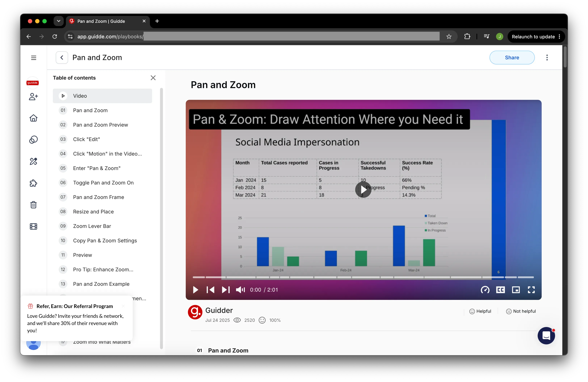Jump to step 13 Pan and Zoom Example

(102, 284)
